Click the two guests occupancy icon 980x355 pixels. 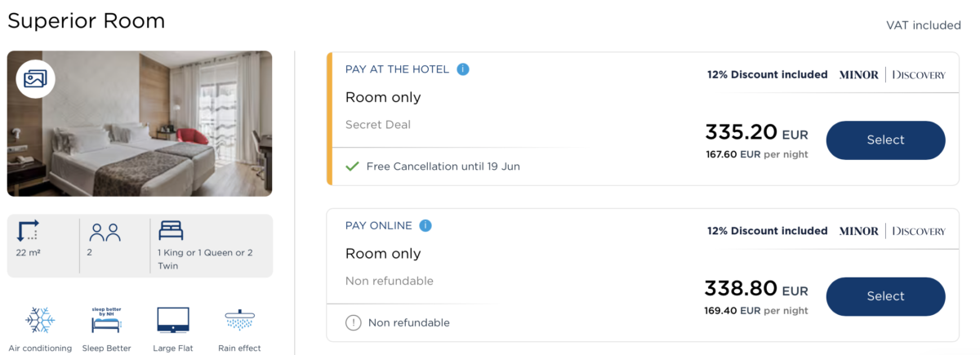pos(105,232)
